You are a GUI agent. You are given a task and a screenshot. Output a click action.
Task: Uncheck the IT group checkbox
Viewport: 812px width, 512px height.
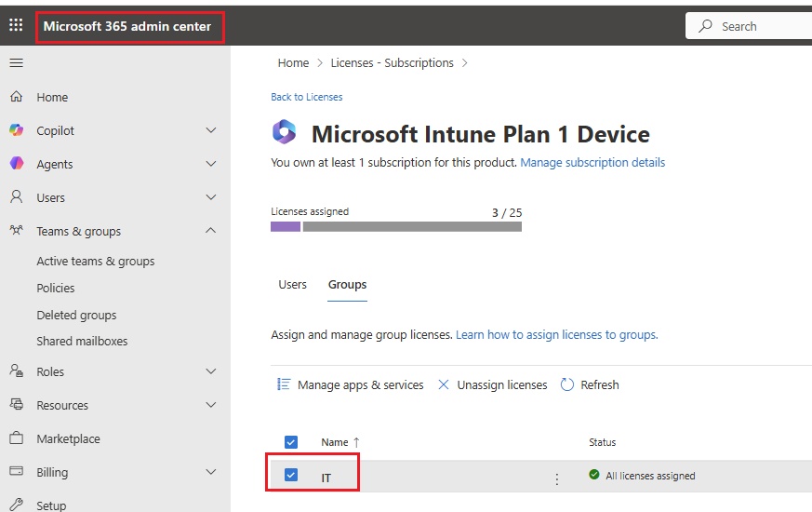coord(291,476)
